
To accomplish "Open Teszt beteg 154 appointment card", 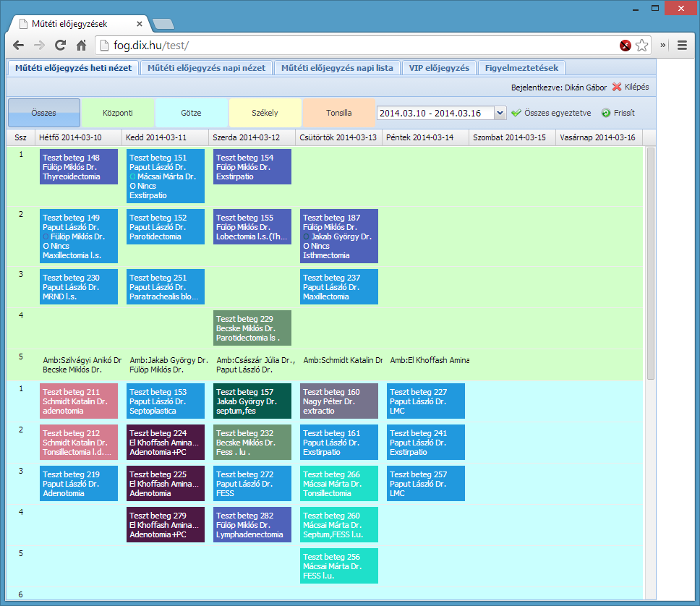I will click(x=252, y=167).
